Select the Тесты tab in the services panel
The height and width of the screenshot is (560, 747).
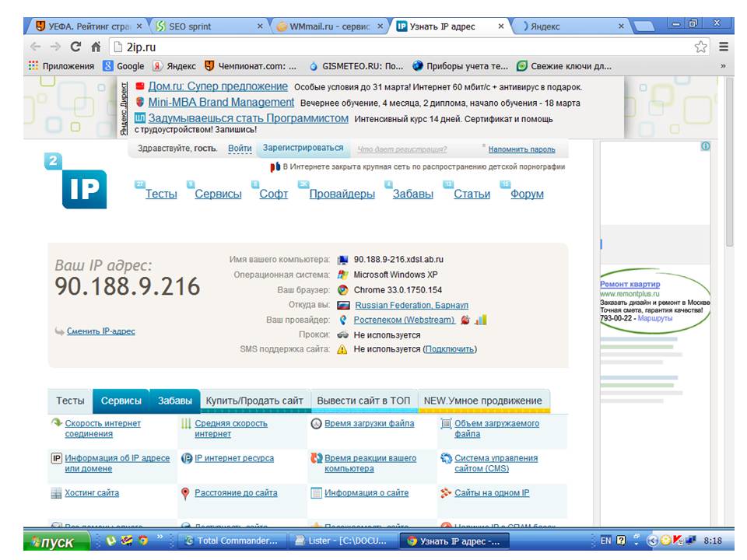(x=70, y=401)
